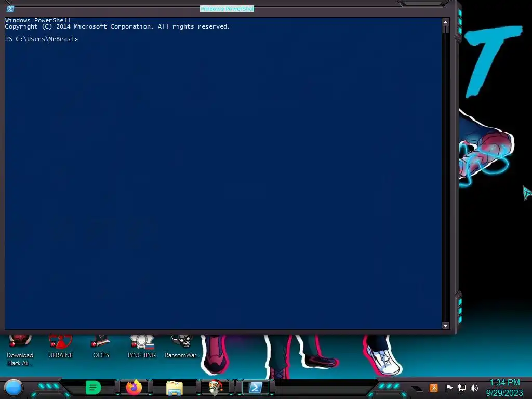The width and height of the screenshot is (532, 399).
Task: Open the taskbar clock showing 1:34 PM
Action: [504, 388]
